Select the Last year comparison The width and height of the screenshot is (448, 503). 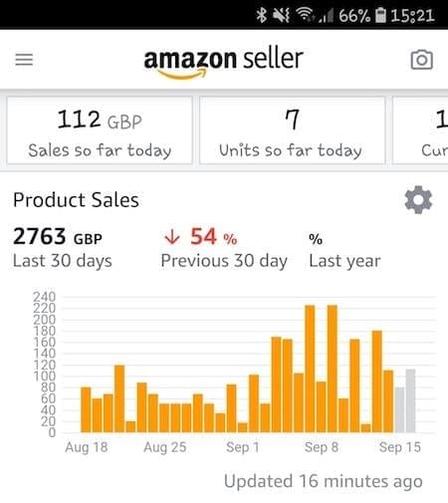click(x=344, y=251)
